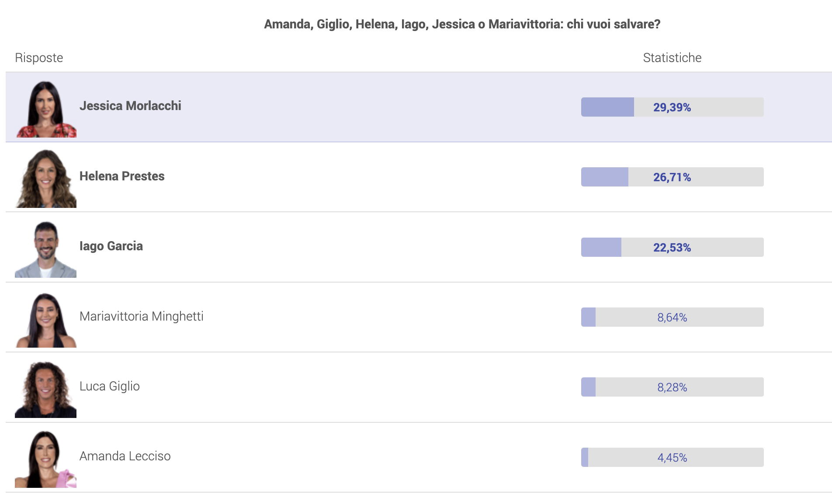Click the Risposte column header

pyautogui.click(x=39, y=58)
